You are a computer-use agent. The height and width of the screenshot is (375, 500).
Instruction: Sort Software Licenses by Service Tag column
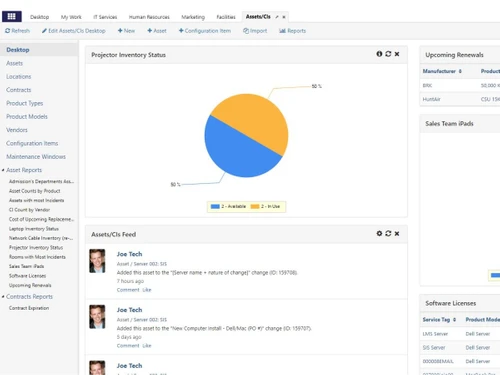tap(439, 319)
